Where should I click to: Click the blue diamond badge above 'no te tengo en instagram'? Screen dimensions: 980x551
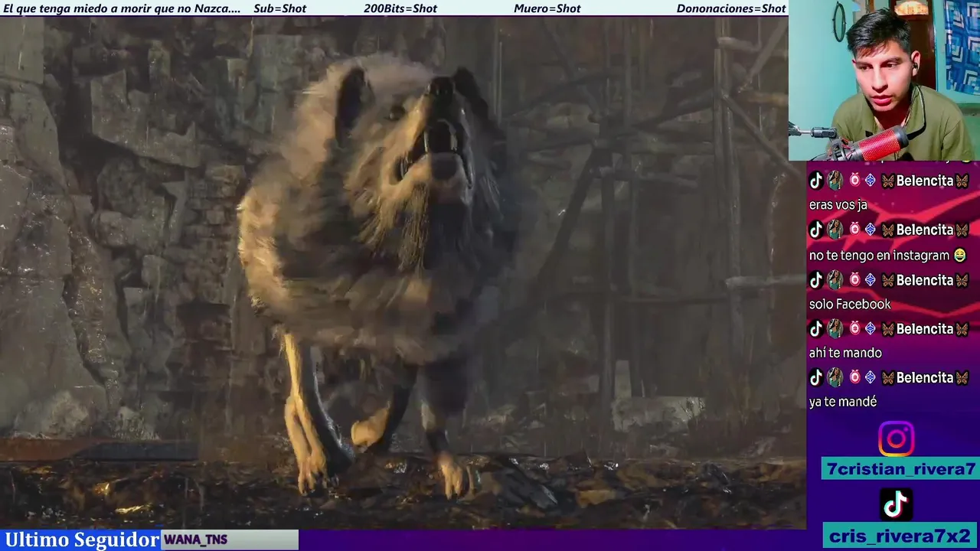[x=870, y=230]
